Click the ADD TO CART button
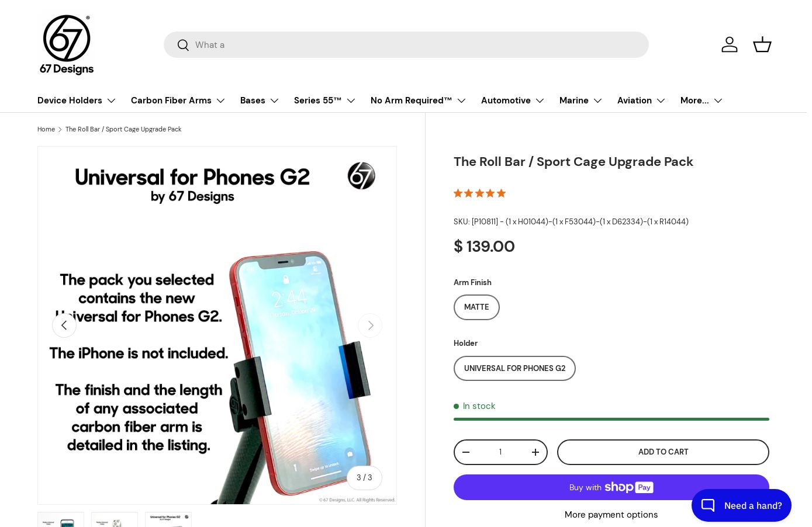Image resolution: width=812 pixels, height=527 pixels. [663, 452]
